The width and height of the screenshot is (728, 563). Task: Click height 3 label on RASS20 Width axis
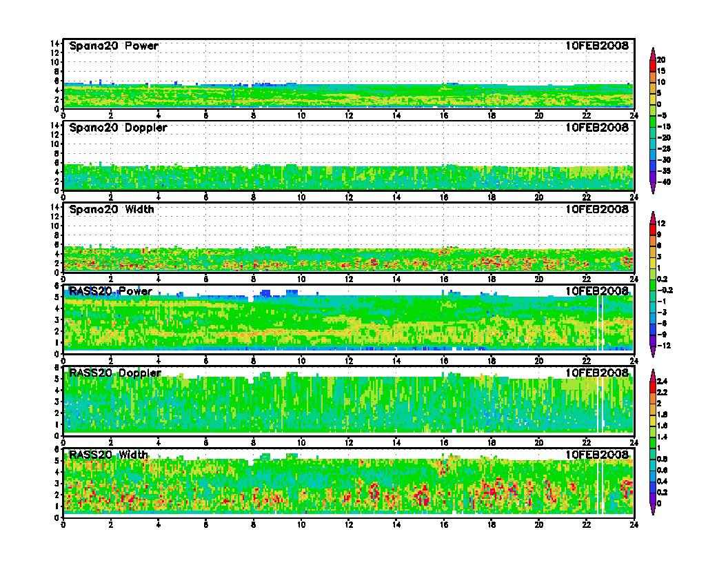[x=57, y=483]
